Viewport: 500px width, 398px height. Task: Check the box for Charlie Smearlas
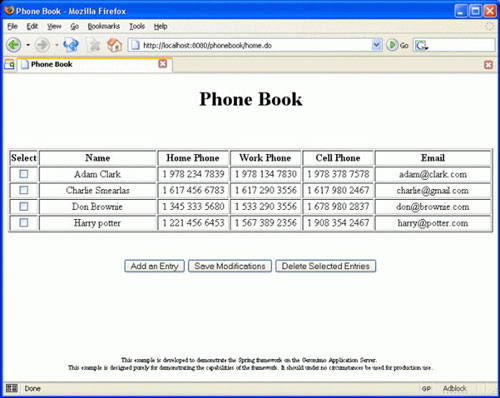tap(24, 190)
